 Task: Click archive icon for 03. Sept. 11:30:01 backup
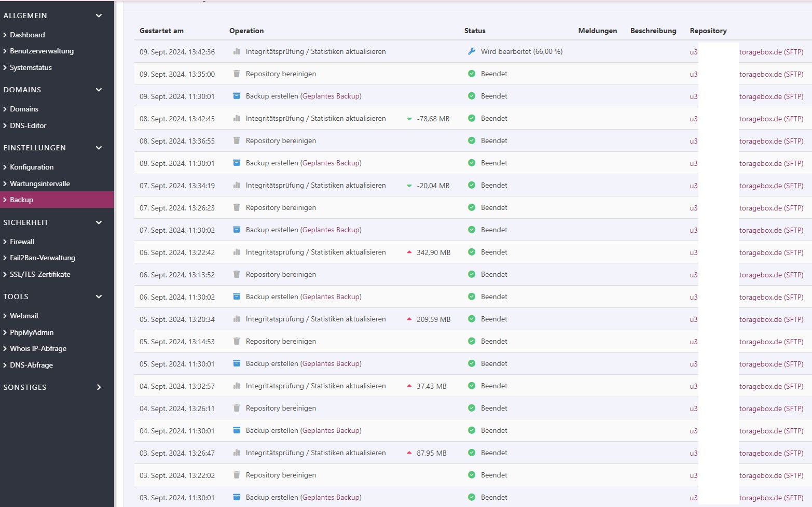pos(237,497)
